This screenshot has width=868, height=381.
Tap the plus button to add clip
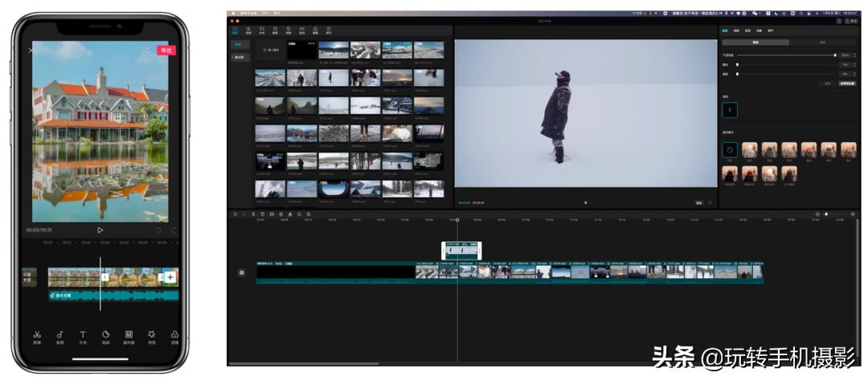click(170, 277)
